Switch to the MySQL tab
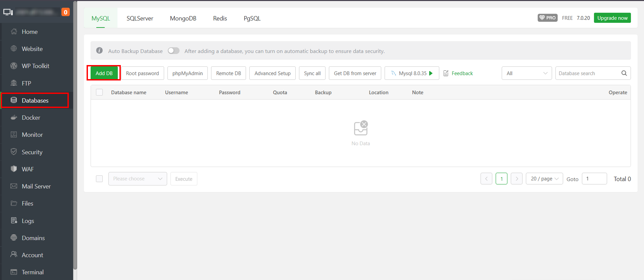 pos(101,18)
